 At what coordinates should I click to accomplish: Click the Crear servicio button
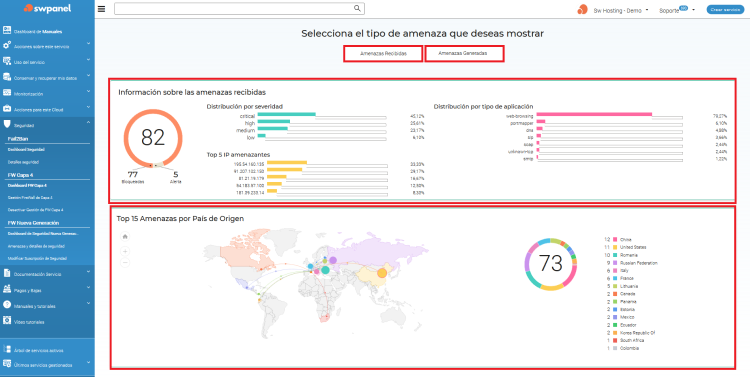click(x=725, y=10)
